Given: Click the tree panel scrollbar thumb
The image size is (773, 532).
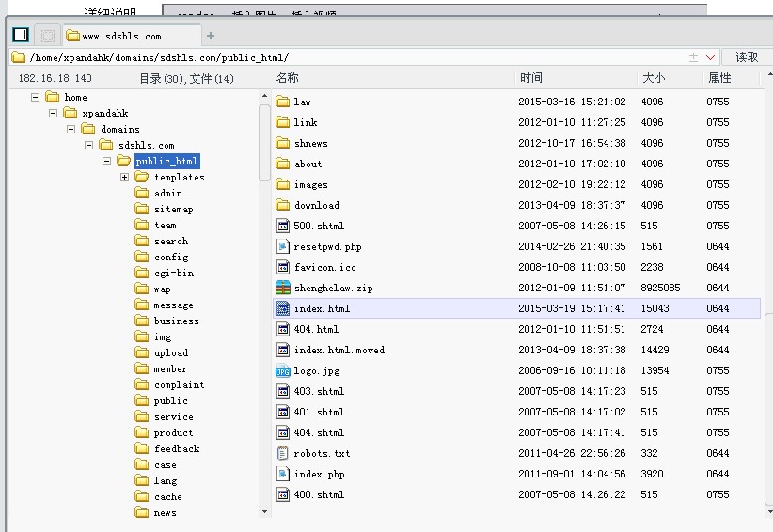Looking at the screenshot, I should (265, 143).
